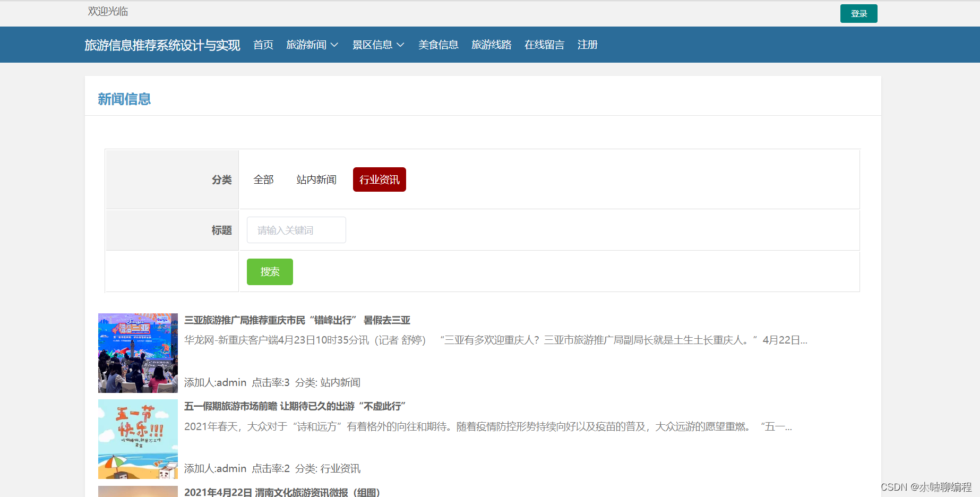
Task: Open the 在线留言 menu item
Action: [x=545, y=45]
